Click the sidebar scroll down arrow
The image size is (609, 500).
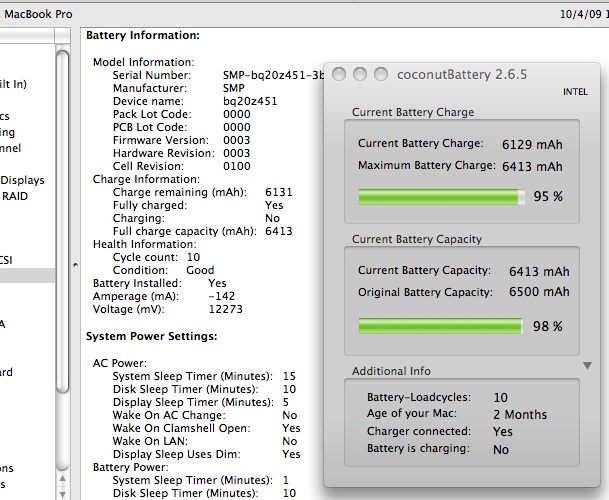pos(62,494)
